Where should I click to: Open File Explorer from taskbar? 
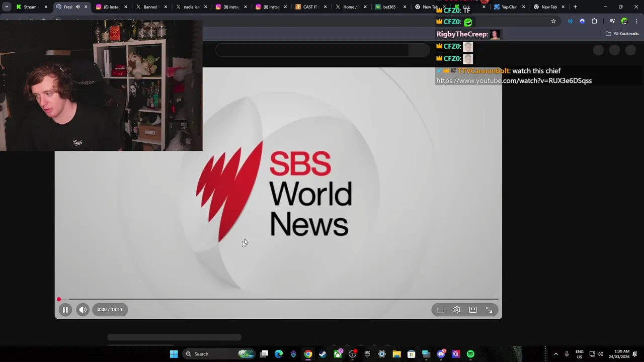(396, 354)
